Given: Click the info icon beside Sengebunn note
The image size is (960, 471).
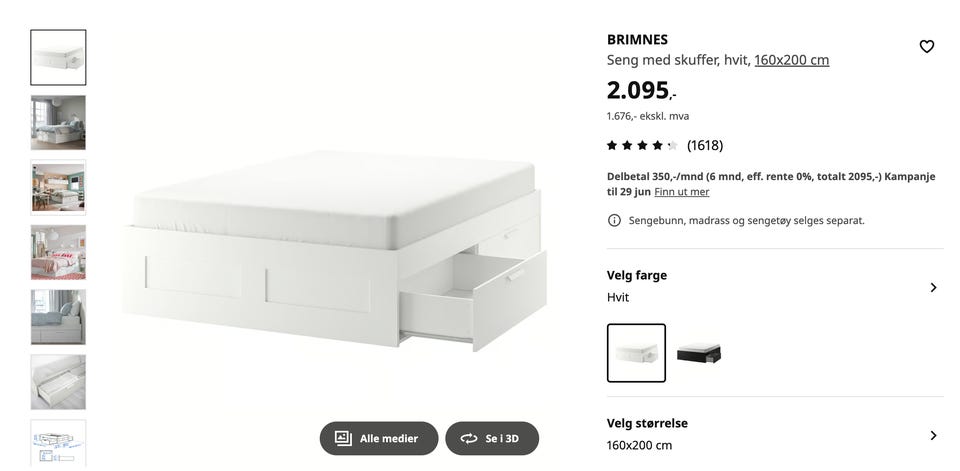Looking at the screenshot, I should tap(613, 220).
